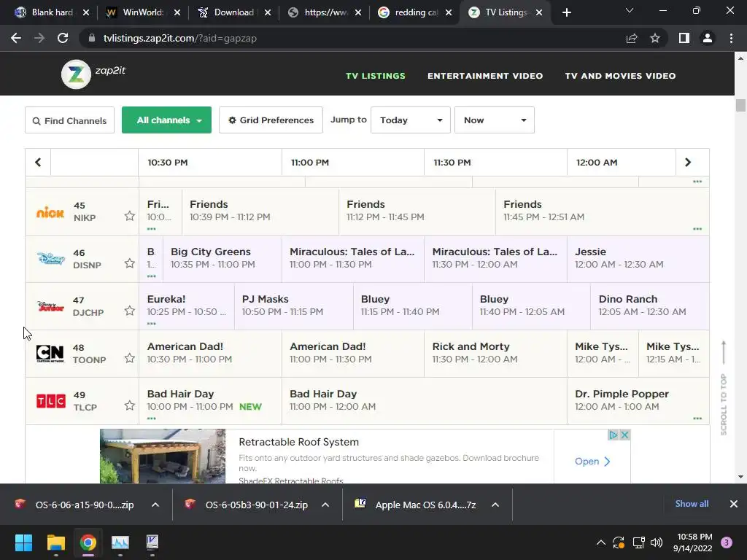Click Chrome icon in taskbar
Screen dimensions: 747x560
tap(88, 542)
